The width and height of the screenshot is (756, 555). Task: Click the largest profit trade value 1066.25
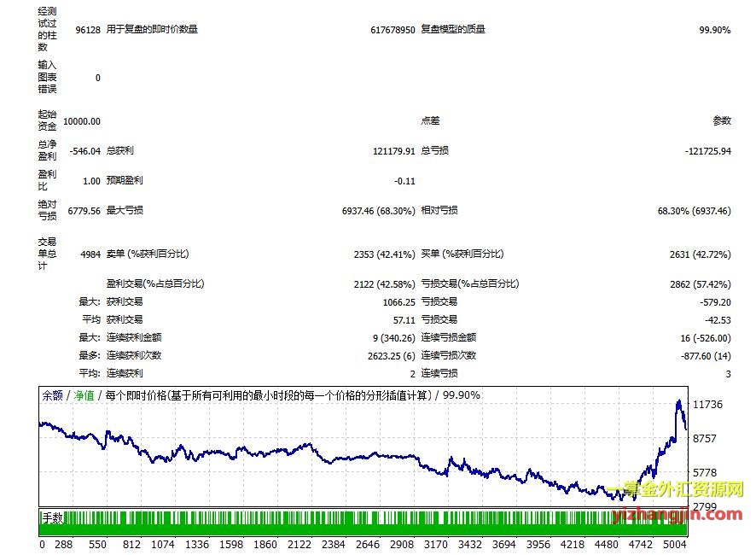pyautogui.click(x=398, y=302)
